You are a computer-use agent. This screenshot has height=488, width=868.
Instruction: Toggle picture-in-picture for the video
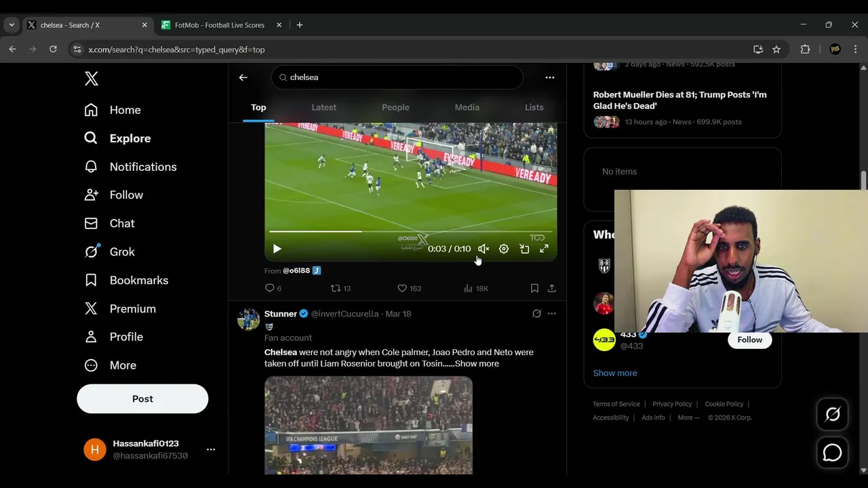tap(524, 249)
